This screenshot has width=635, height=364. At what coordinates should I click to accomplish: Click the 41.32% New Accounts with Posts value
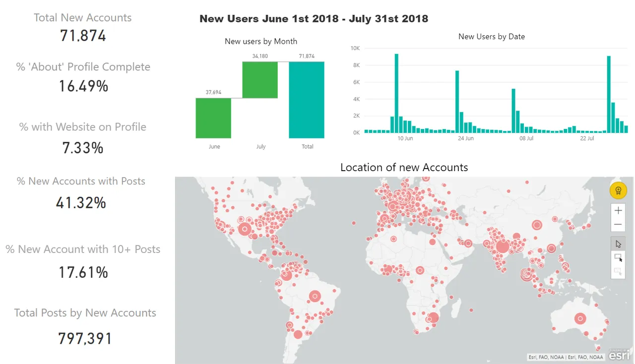tap(82, 202)
